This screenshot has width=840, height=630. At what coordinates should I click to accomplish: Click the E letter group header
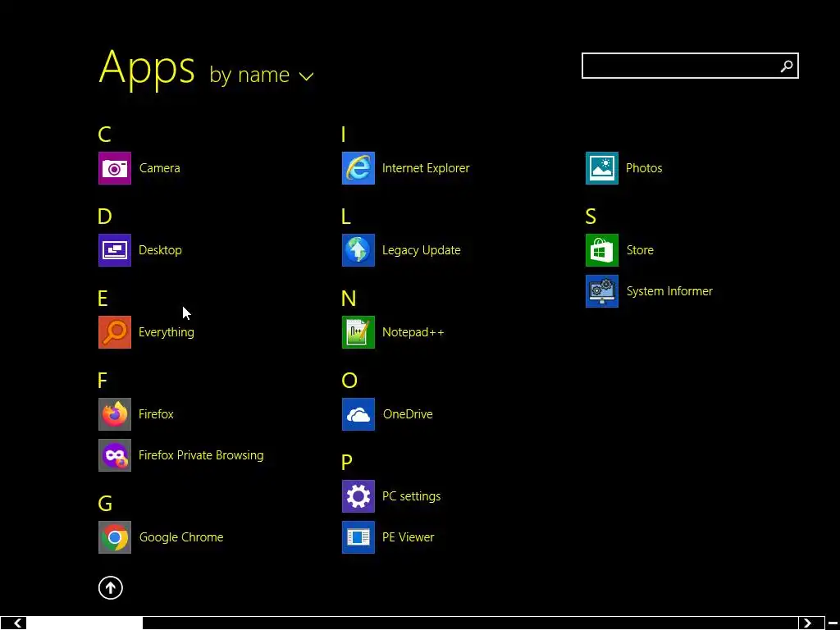(103, 299)
